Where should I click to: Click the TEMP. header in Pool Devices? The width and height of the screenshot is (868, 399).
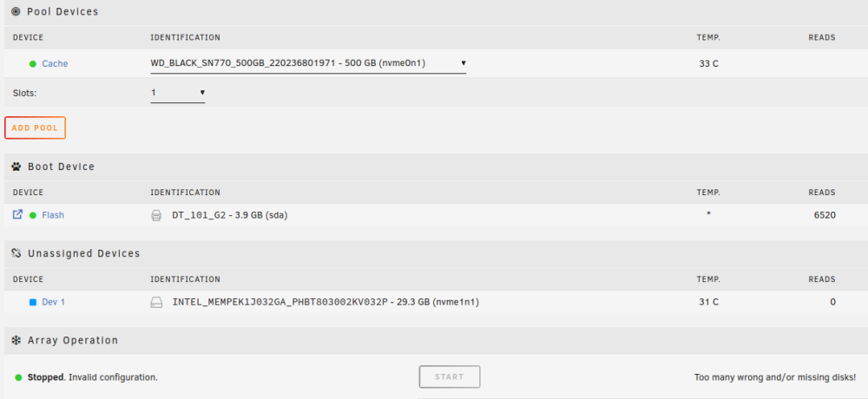pos(708,37)
